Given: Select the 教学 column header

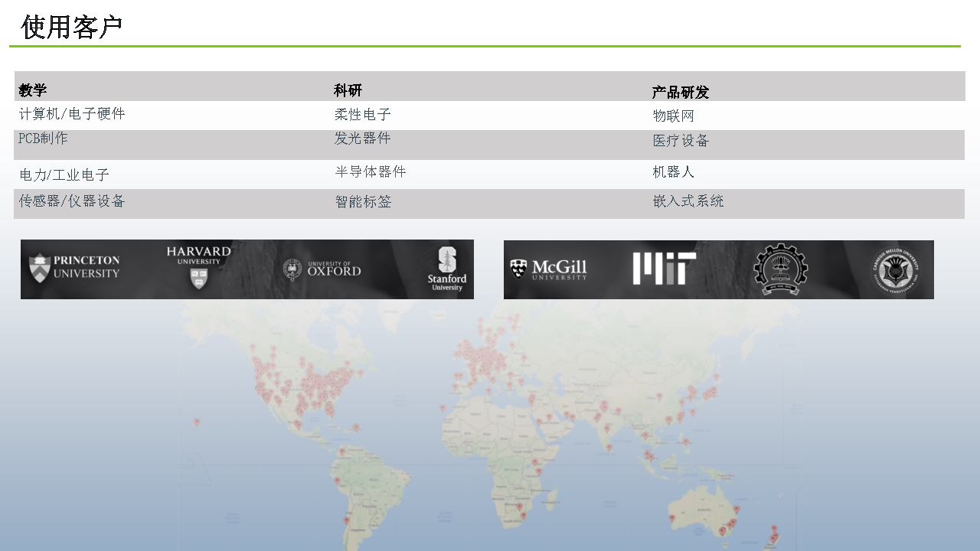Looking at the screenshot, I should click(33, 90).
